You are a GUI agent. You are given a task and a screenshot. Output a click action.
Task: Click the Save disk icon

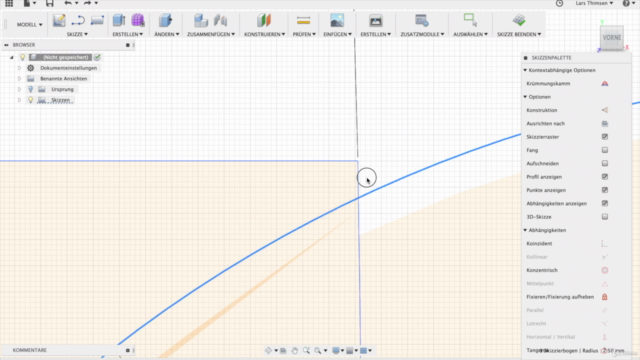49,3
